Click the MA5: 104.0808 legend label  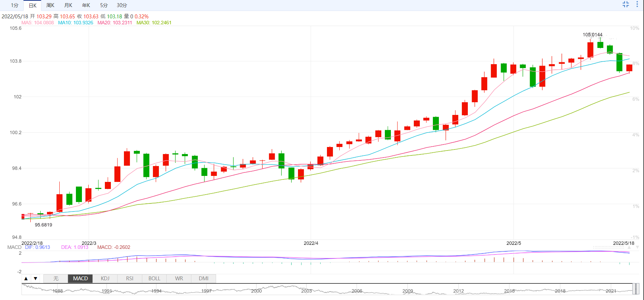(x=37, y=23)
